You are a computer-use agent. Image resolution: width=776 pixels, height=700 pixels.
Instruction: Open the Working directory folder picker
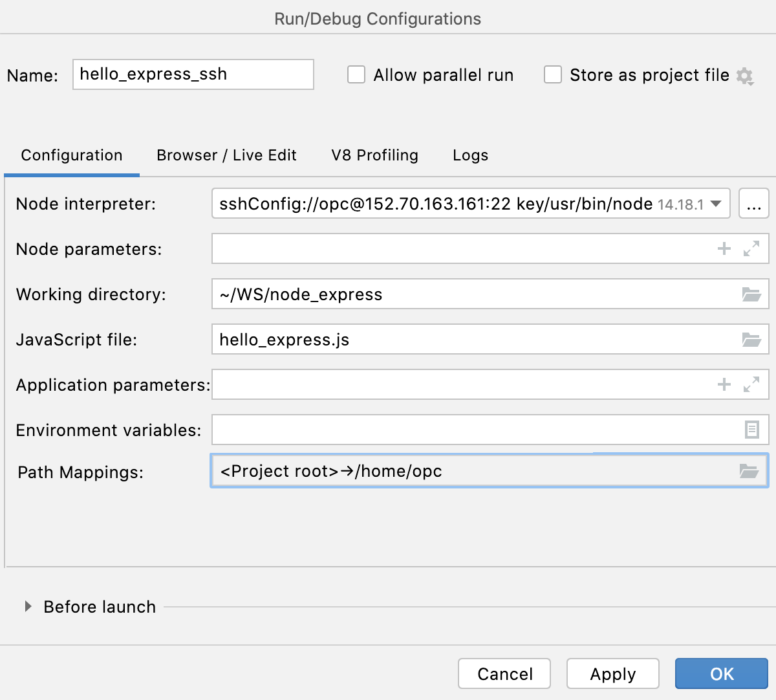pos(751,294)
